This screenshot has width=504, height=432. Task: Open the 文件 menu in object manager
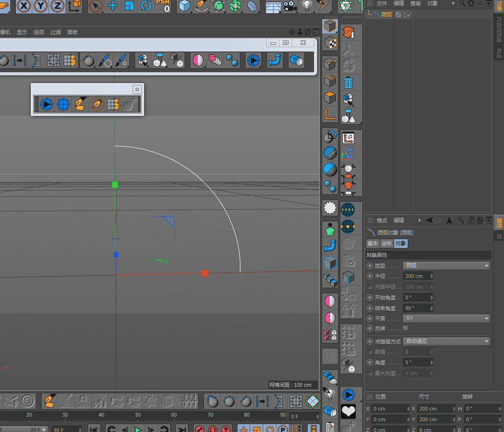382,3
